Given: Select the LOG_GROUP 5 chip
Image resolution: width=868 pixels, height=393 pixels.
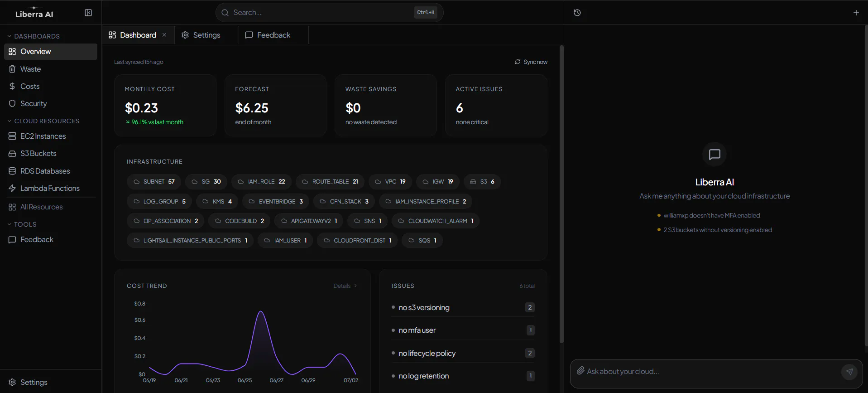Looking at the screenshot, I should (159, 201).
